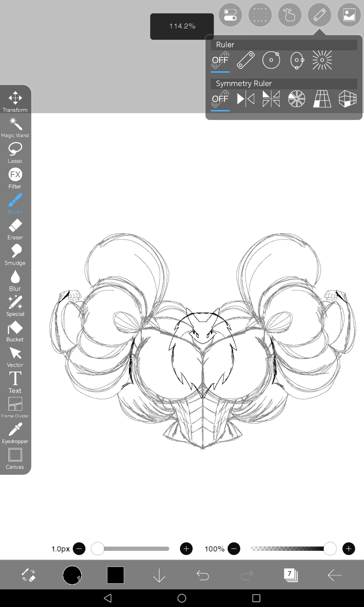The image size is (364, 607).
Task: Enable the 3D perspective cube ruler
Action: pos(348,99)
